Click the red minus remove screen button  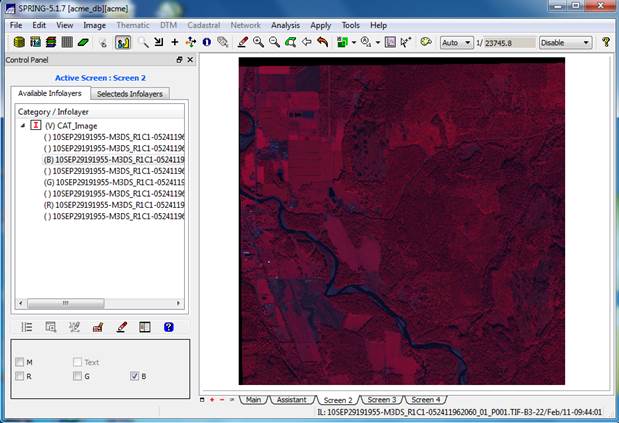[x=222, y=400]
